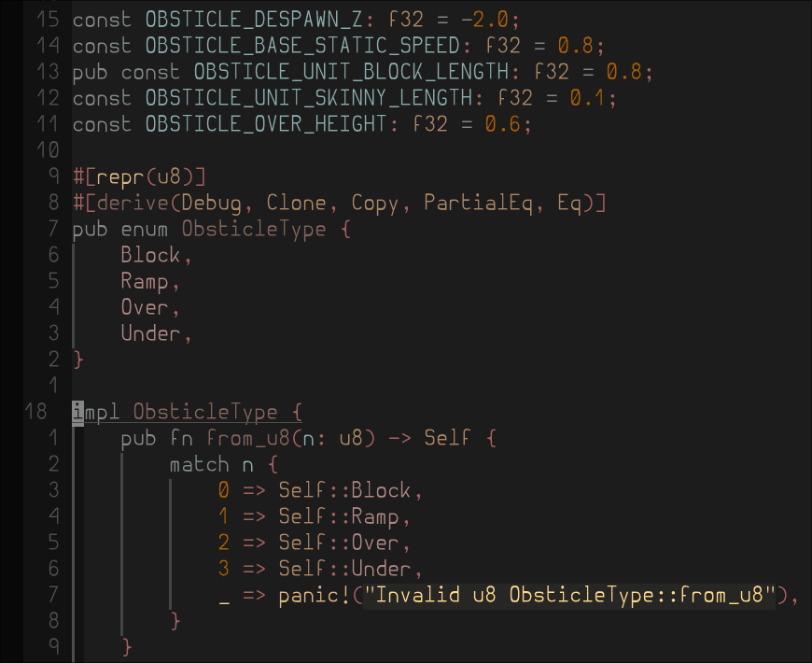Click the #[repr(u8)] attribute
812x663 pixels.
point(139,176)
